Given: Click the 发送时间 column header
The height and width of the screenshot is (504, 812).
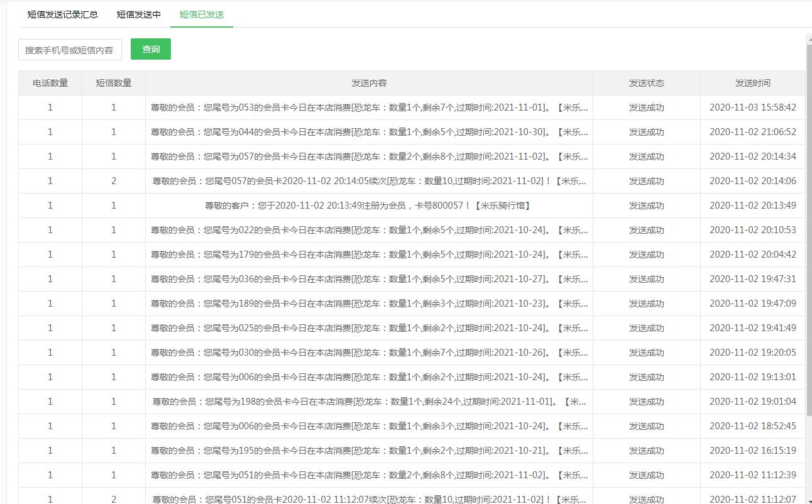Looking at the screenshot, I should tap(752, 83).
